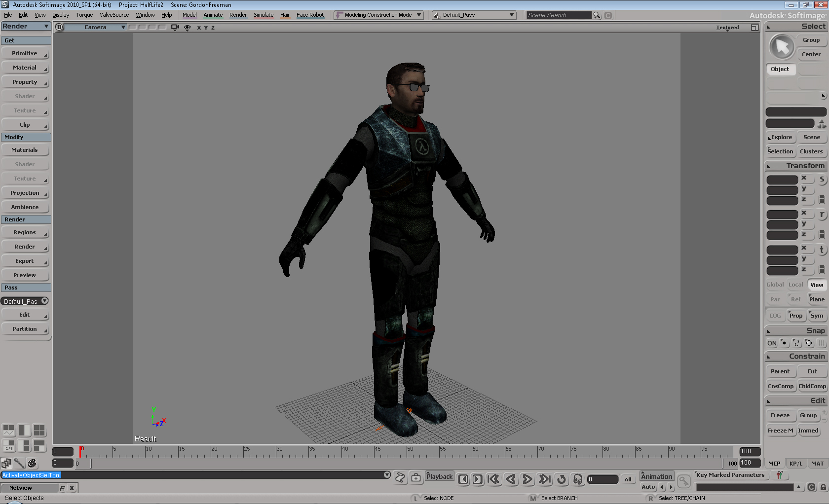Click the Primitive button

[25, 53]
